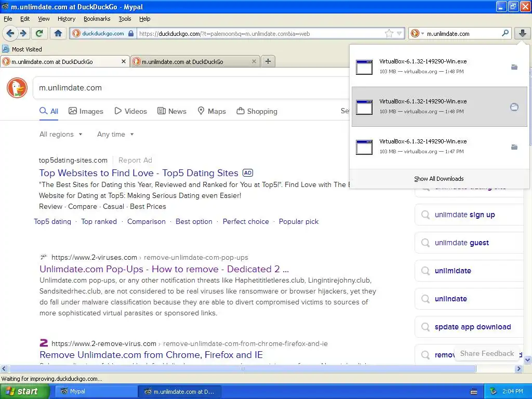The width and height of the screenshot is (532, 399).
Task: Click the Share Feedback button
Action: click(x=487, y=353)
